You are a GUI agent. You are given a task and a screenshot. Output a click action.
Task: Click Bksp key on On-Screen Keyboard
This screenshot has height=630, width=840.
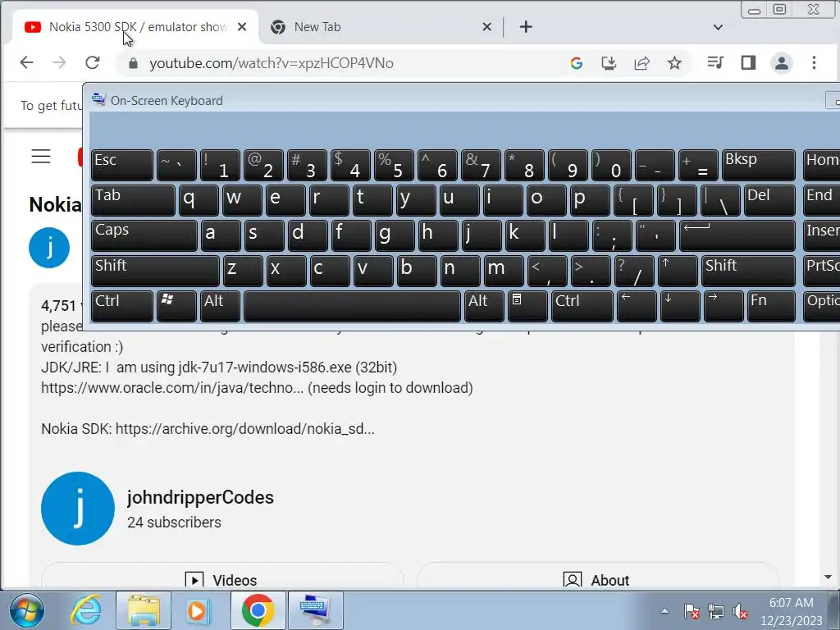[759, 165]
